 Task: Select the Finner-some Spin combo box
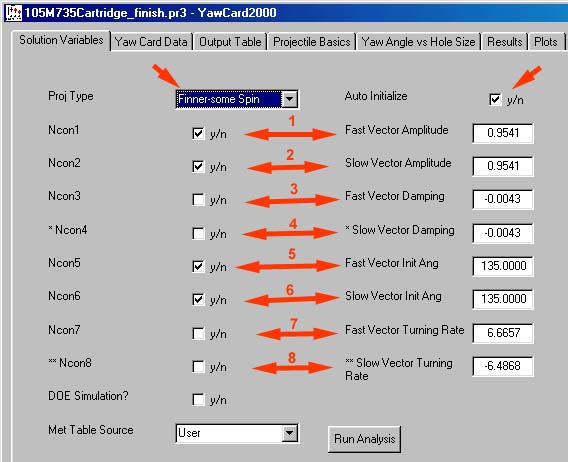pyautogui.click(x=237, y=99)
